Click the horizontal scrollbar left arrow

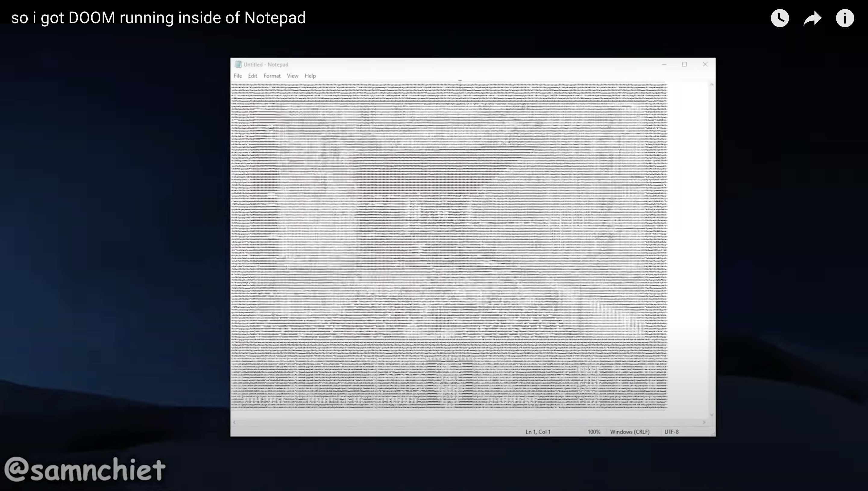tap(234, 422)
